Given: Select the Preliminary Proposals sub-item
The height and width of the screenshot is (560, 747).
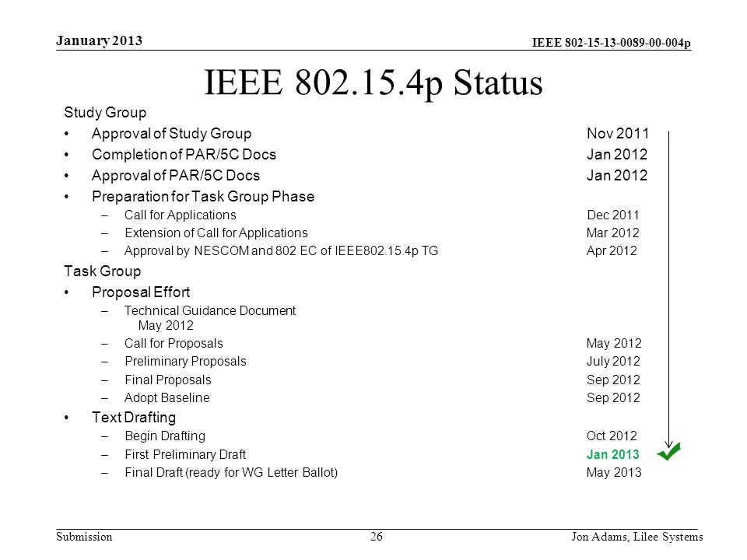Looking at the screenshot, I should pyautogui.click(x=185, y=362).
